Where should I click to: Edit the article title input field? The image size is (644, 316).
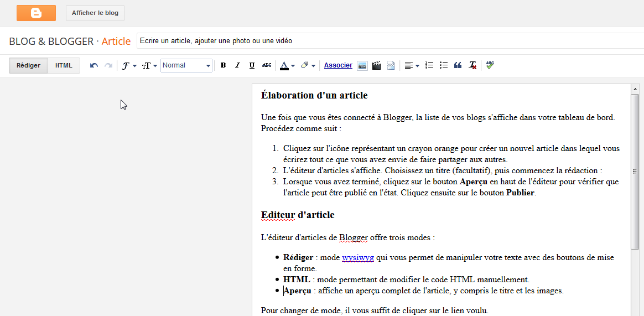(390, 41)
